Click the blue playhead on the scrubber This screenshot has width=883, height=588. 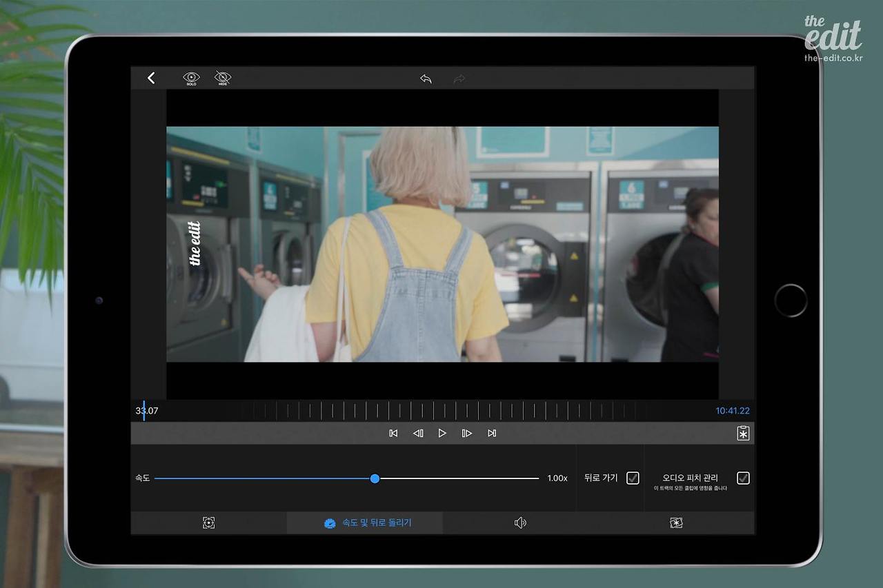tap(143, 411)
